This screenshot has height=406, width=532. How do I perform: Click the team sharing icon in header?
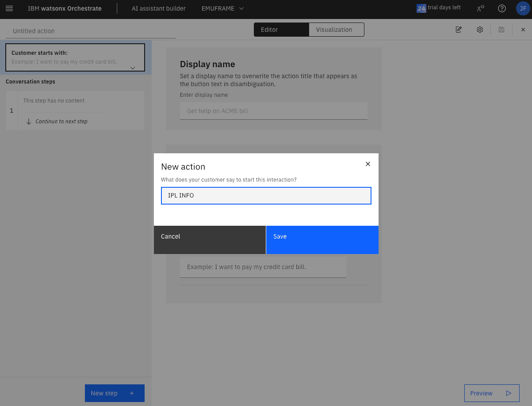[480, 8]
